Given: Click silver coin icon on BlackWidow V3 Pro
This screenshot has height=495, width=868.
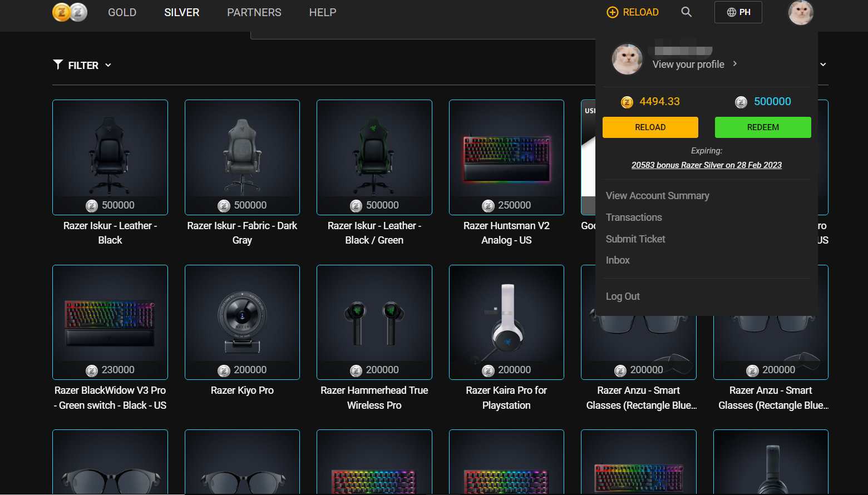Looking at the screenshot, I should point(92,370).
